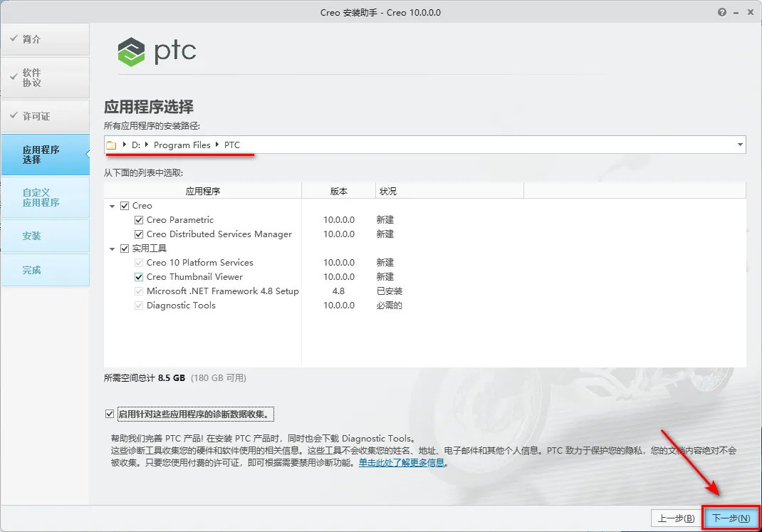The image size is (762, 532).
Task: Click the arrow before Program Files in path
Action: pos(147,145)
